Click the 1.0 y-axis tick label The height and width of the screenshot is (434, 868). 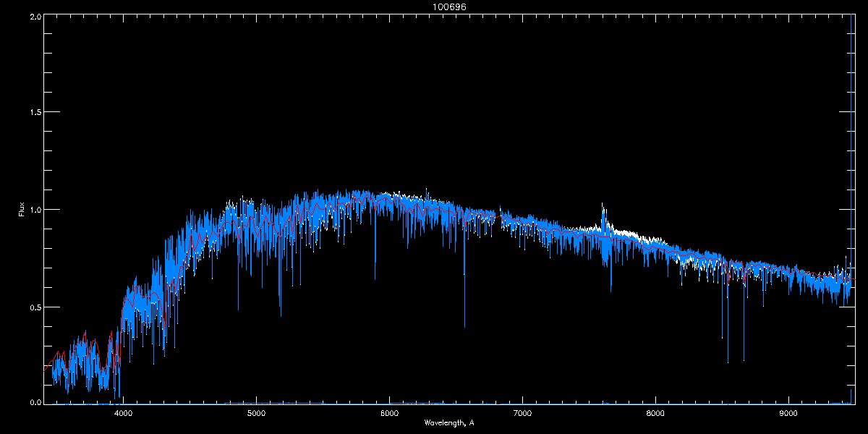pos(35,210)
